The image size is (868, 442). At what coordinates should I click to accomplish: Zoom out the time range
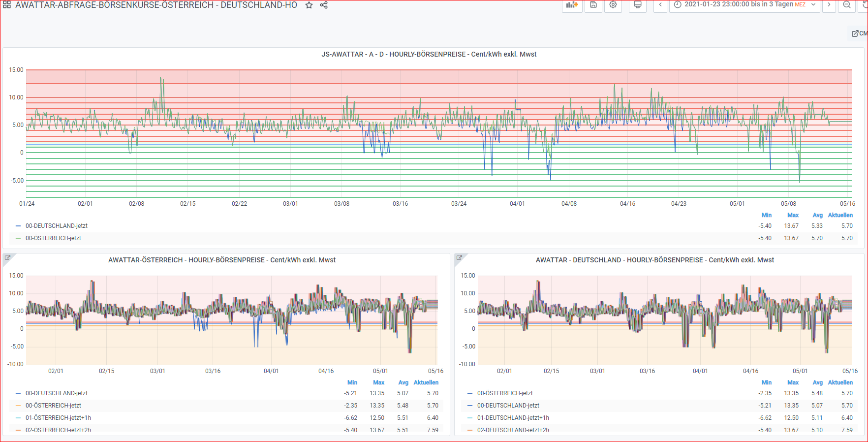(847, 5)
